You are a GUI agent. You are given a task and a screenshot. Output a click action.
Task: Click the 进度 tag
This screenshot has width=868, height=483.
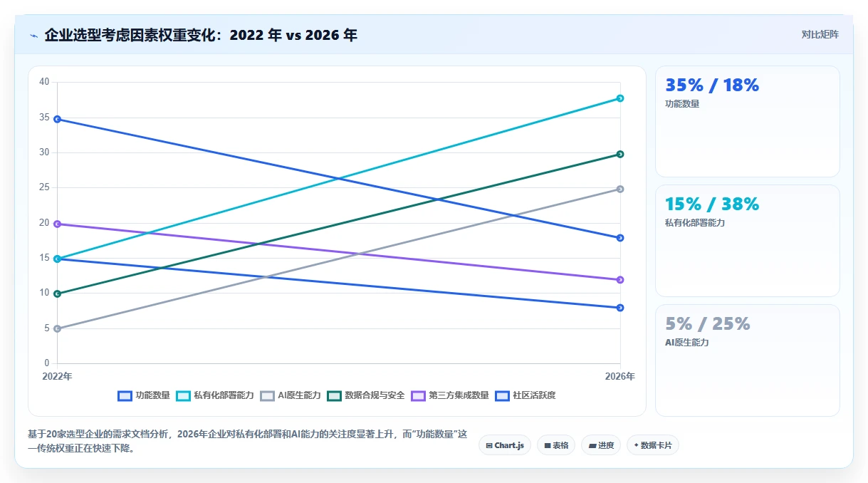pos(601,445)
